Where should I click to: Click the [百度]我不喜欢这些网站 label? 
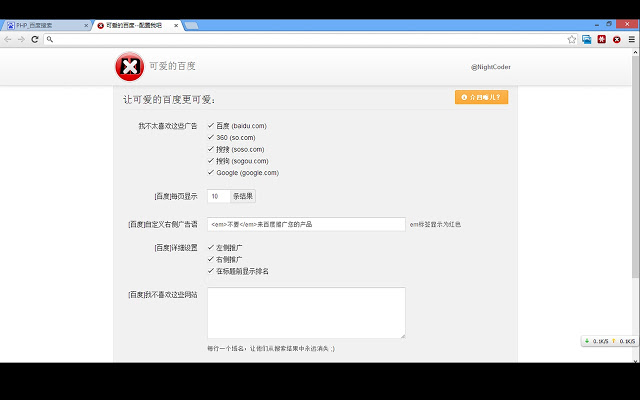click(x=163, y=295)
